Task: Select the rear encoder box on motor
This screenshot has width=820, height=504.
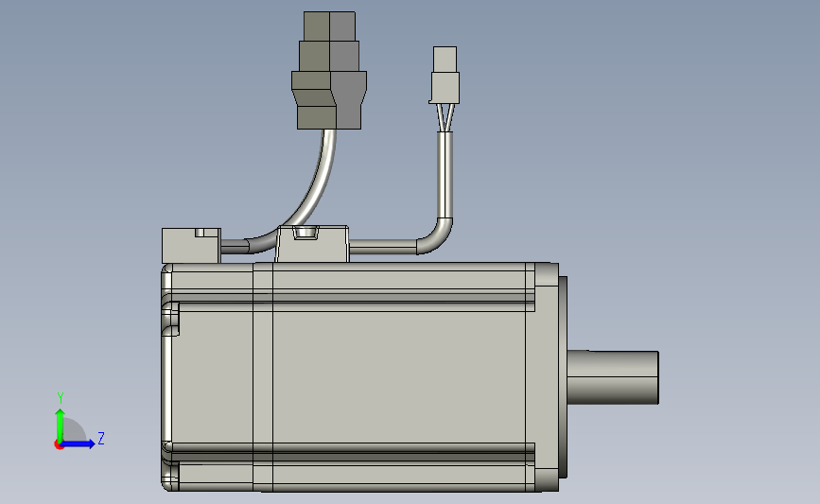Action: [x=191, y=246]
